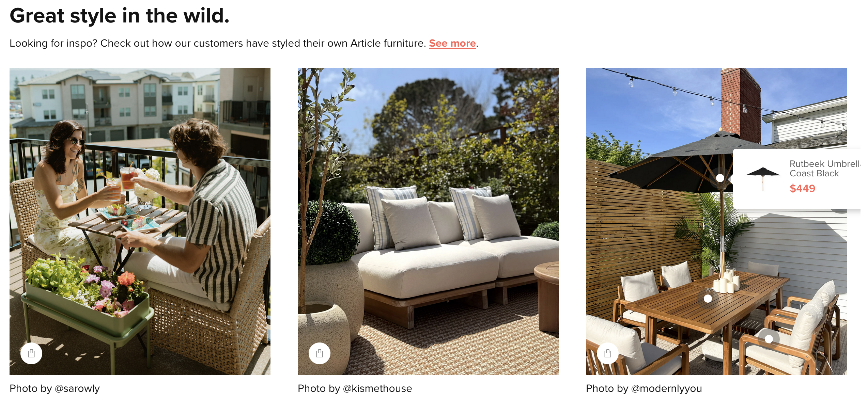
Task: Click the Photo by @sarowly caption
Action: tap(55, 388)
